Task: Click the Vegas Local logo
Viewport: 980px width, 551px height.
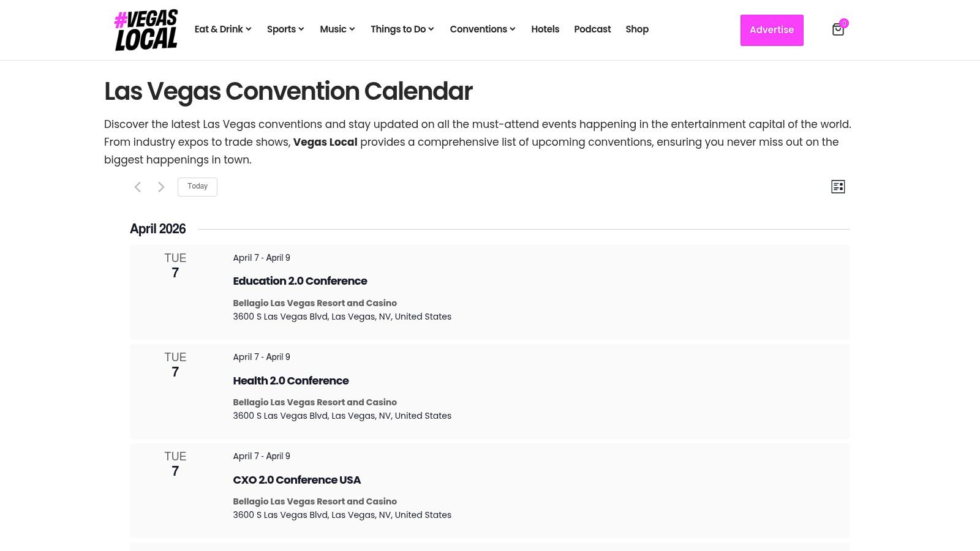Action: 146,29
